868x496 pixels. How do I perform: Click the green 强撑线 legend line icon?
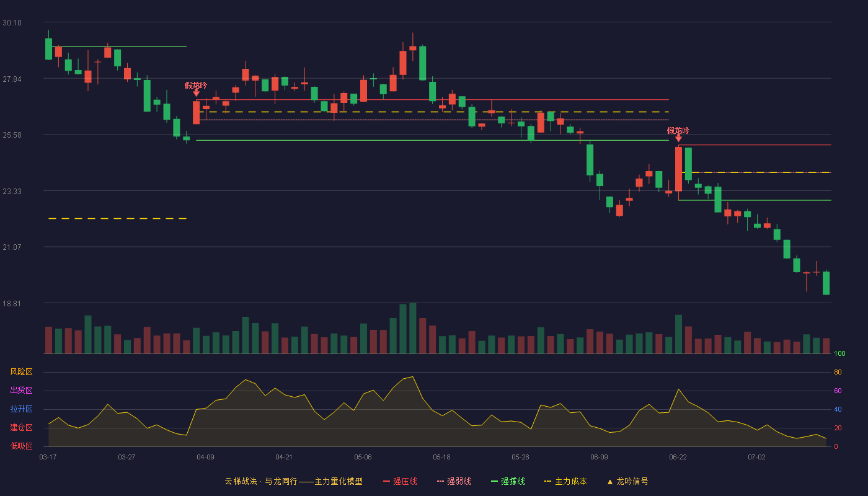(494, 482)
